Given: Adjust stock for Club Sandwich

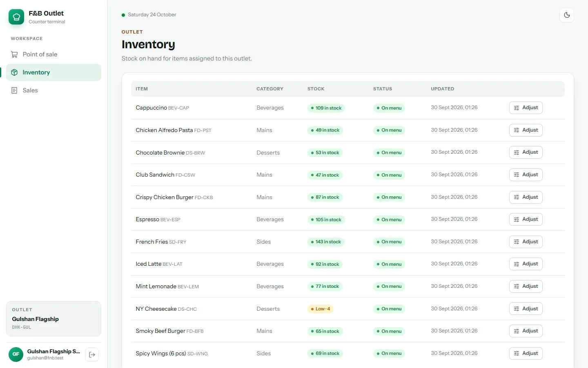Looking at the screenshot, I should [x=526, y=175].
